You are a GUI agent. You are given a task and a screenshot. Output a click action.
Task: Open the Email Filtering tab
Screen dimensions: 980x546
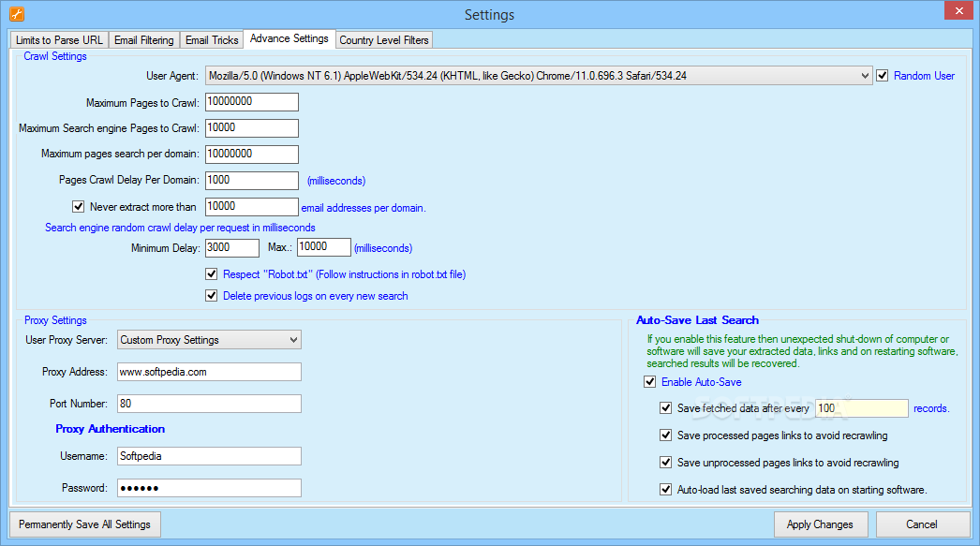[143, 40]
